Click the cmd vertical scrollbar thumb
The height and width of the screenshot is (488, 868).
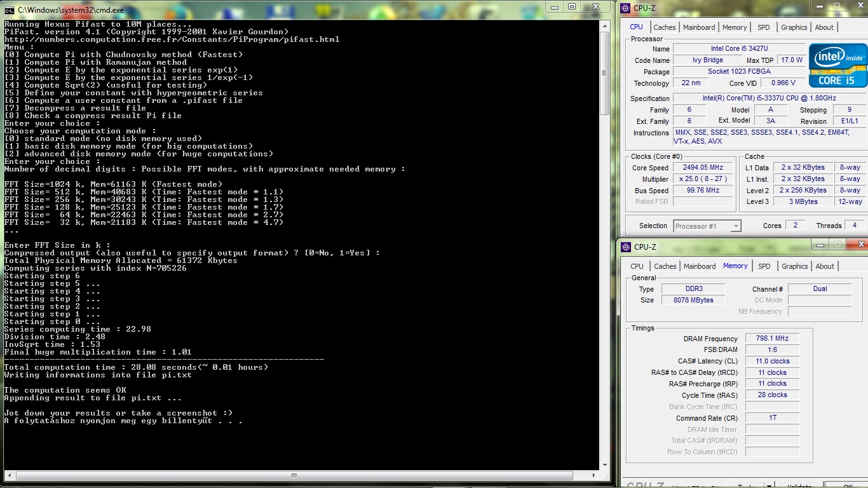[605, 73]
